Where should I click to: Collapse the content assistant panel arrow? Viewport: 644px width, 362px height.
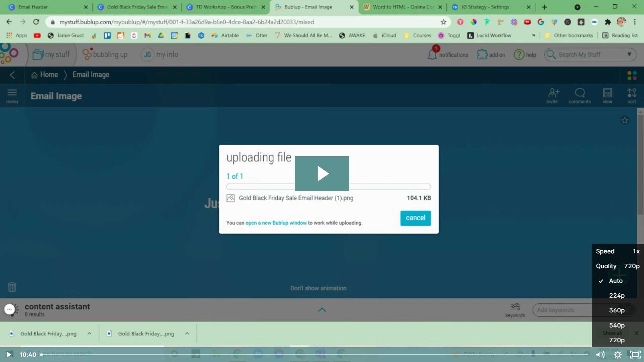point(322,309)
